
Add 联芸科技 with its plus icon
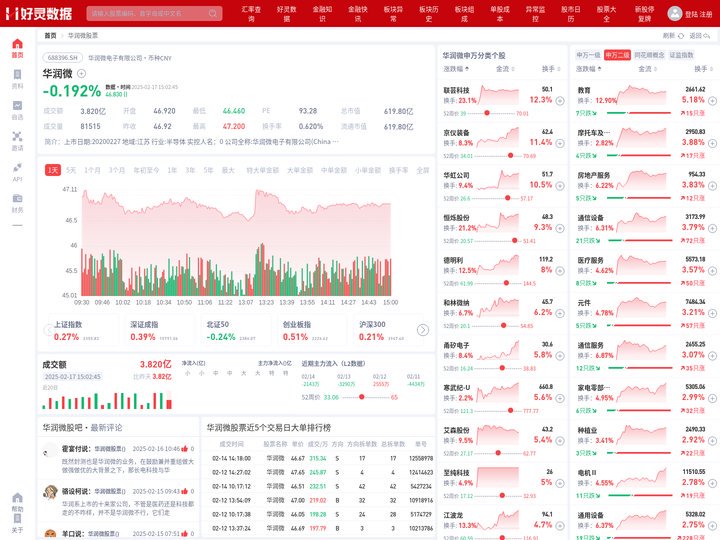click(560, 101)
